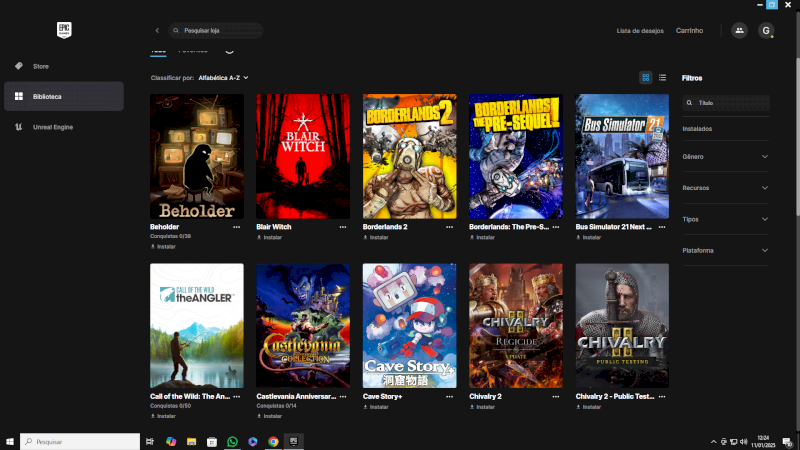Image resolution: width=800 pixels, height=450 pixels.
Task: Open three-dot menu for Call of the Wild
Action: point(237,396)
